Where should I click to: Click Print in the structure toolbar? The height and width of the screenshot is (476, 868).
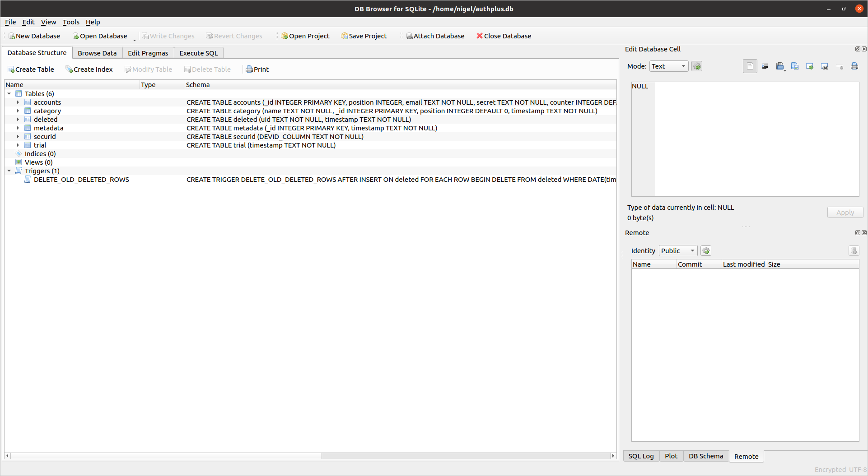click(x=257, y=69)
